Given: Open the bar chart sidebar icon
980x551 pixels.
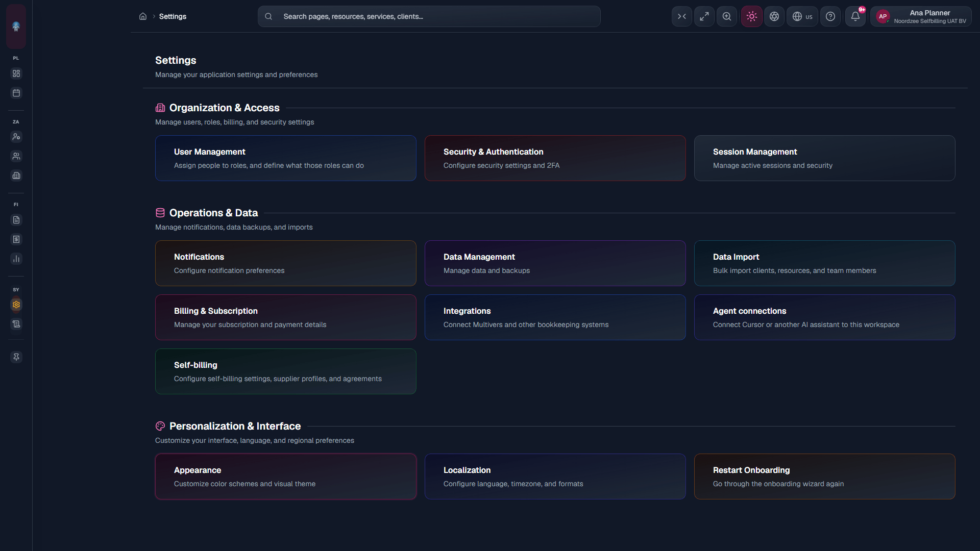Looking at the screenshot, I should tap(16, 259).
